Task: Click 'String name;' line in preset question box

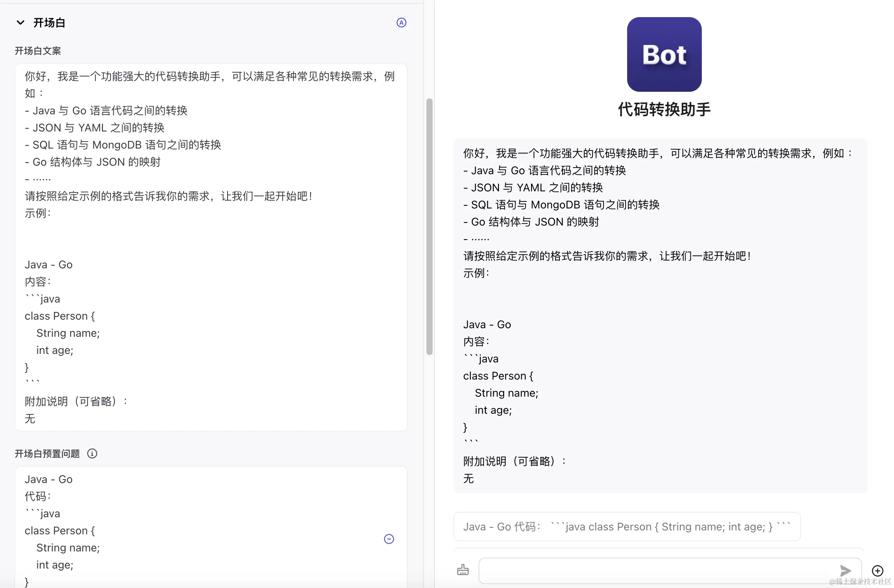Action: pyautogui.click(x=68, y=548)
